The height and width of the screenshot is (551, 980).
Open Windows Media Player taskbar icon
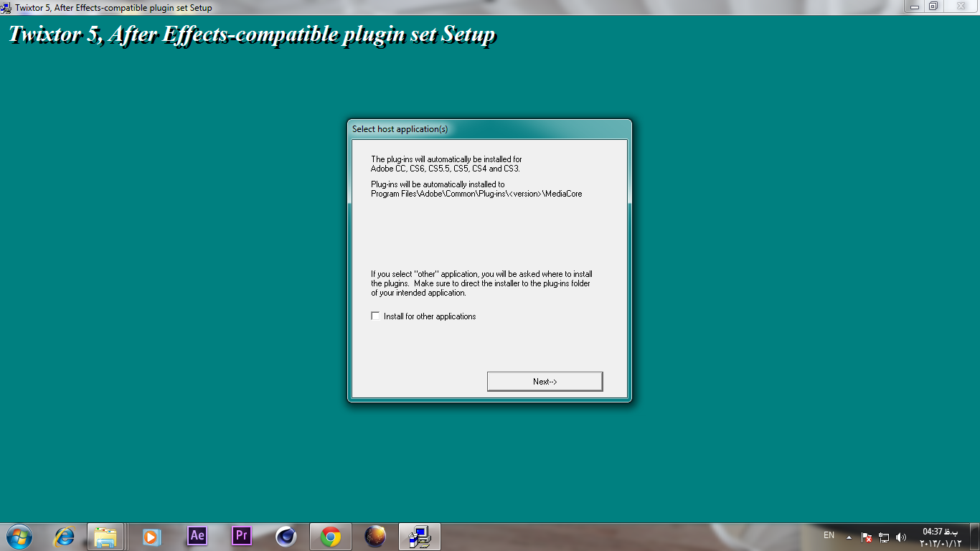pyautogui.click(x=151, y=537)
